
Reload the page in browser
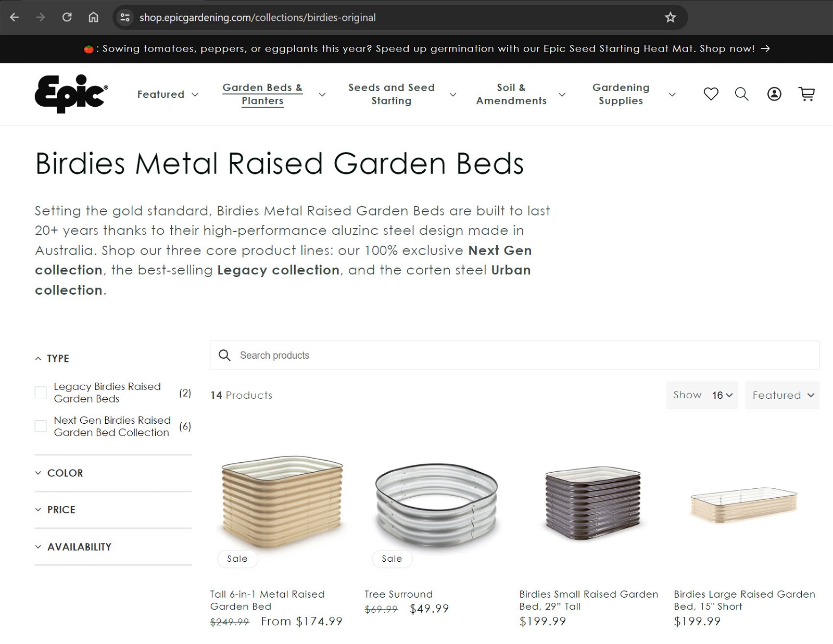click(67, 18)
